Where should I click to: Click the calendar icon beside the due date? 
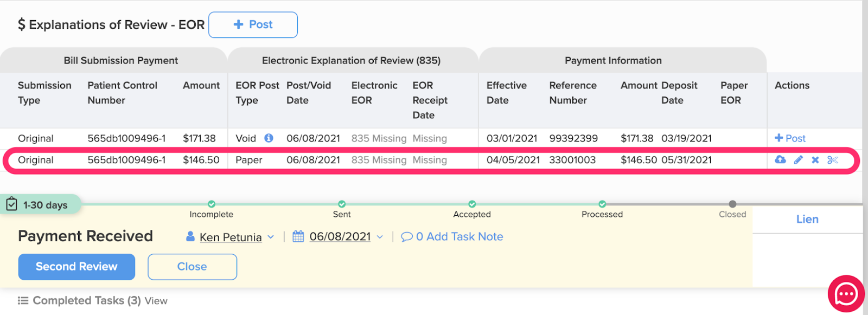(x=298, y=236)
